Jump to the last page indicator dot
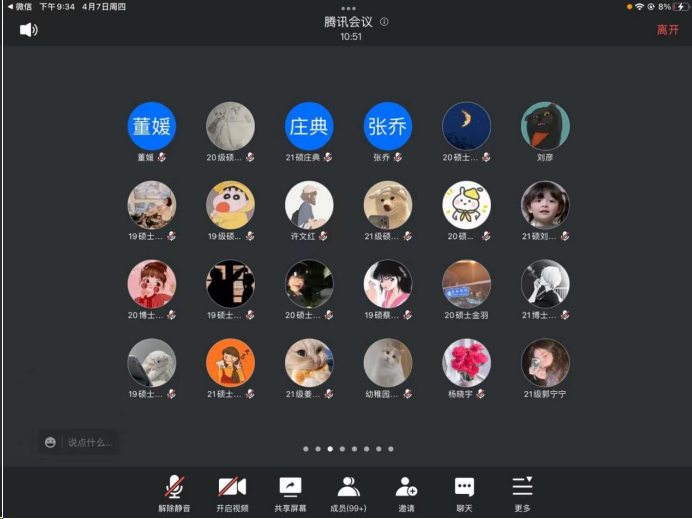 [x=391, y=449]
